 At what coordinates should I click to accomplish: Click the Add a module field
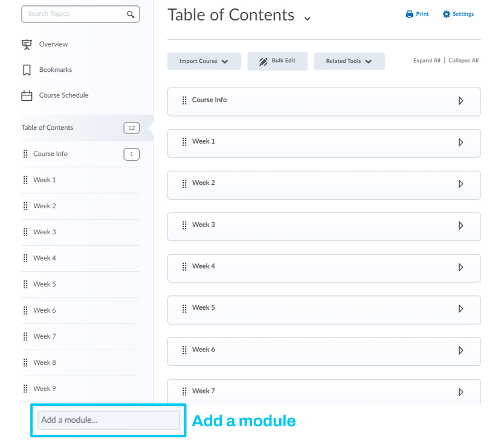[x=109, y=420]
